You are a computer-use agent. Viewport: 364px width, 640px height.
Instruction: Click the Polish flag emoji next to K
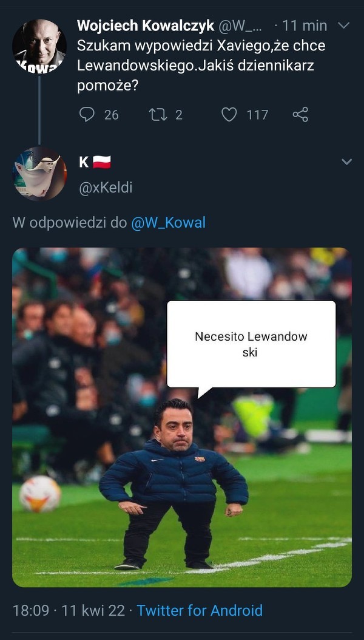(x=101, y=163)
